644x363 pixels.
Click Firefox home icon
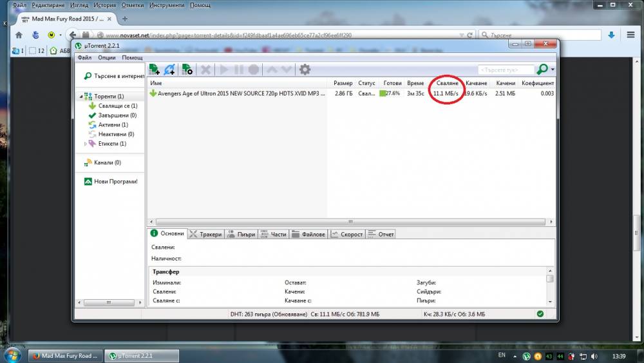coord(19,35)
